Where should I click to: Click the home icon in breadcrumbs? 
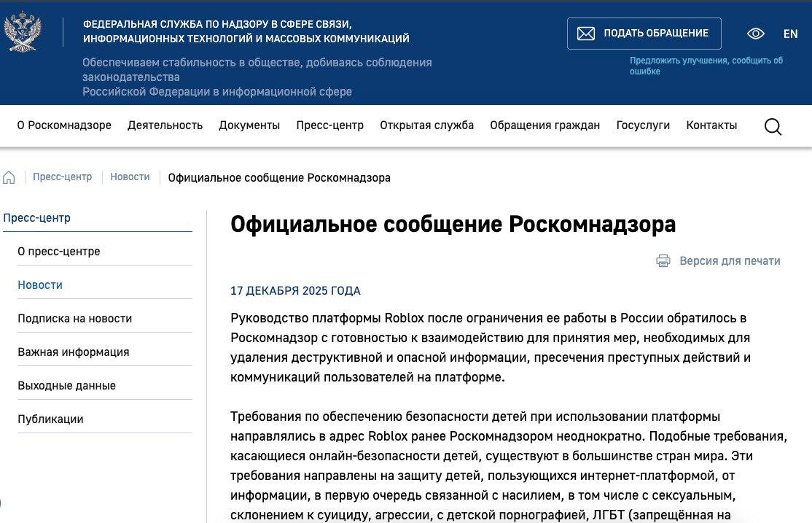pos(9,177)
